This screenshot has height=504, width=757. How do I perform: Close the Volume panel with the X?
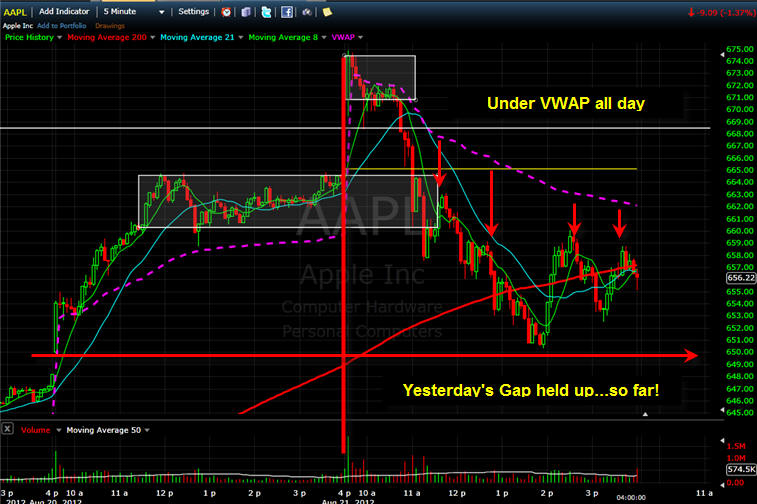pos(7,429)
